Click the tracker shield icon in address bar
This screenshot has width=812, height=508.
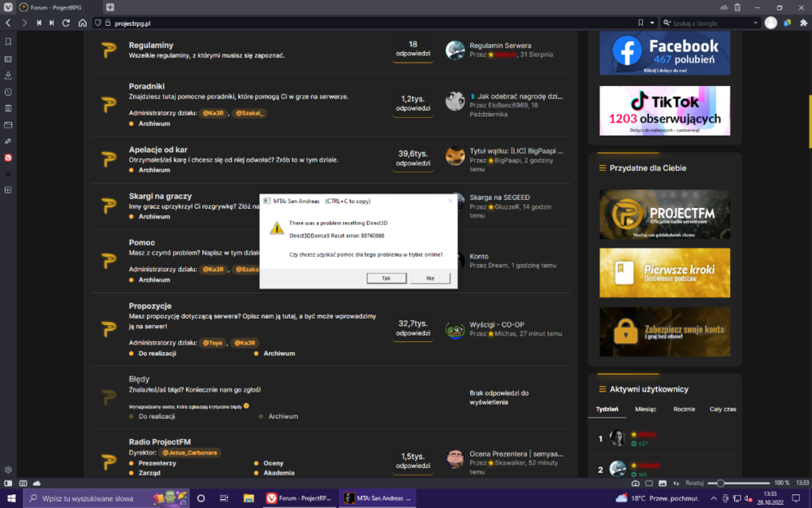click(x=97, y=23)
